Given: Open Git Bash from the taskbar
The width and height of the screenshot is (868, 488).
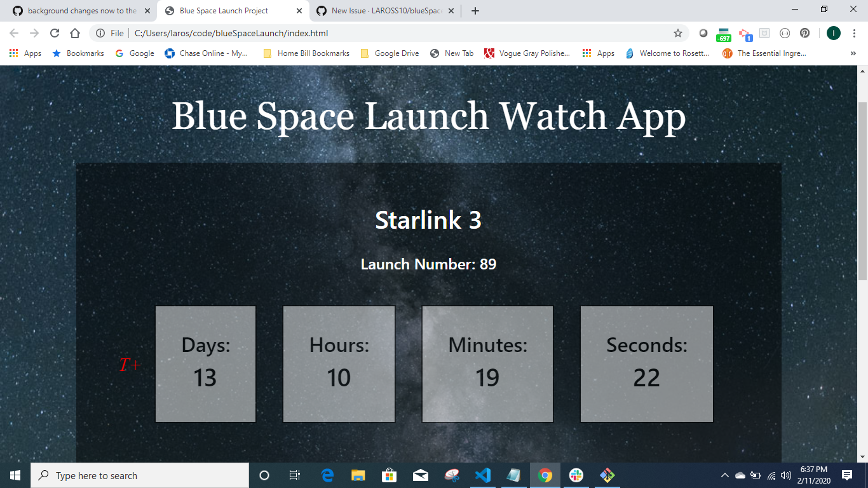Looking at the screenshot, I should pyautogui.click(x=607, y=475).
